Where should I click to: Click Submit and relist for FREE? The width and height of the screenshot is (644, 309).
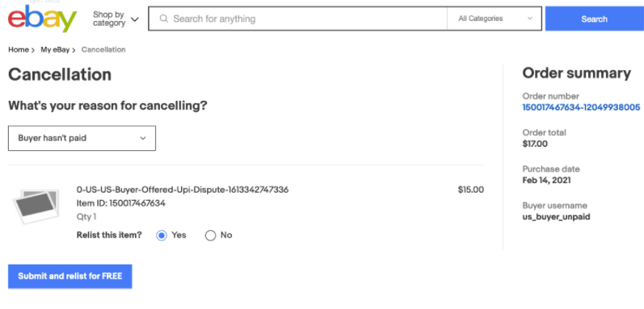click(x=69, y=276)
